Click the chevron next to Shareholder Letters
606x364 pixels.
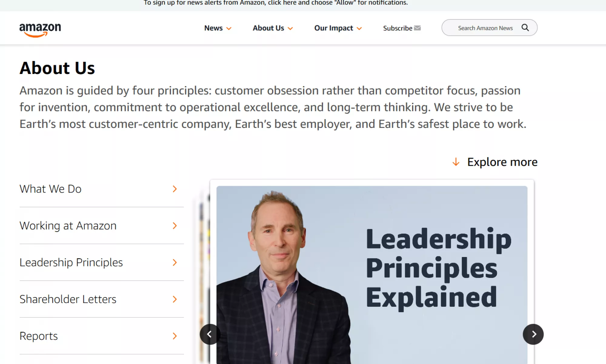point(175,299)
